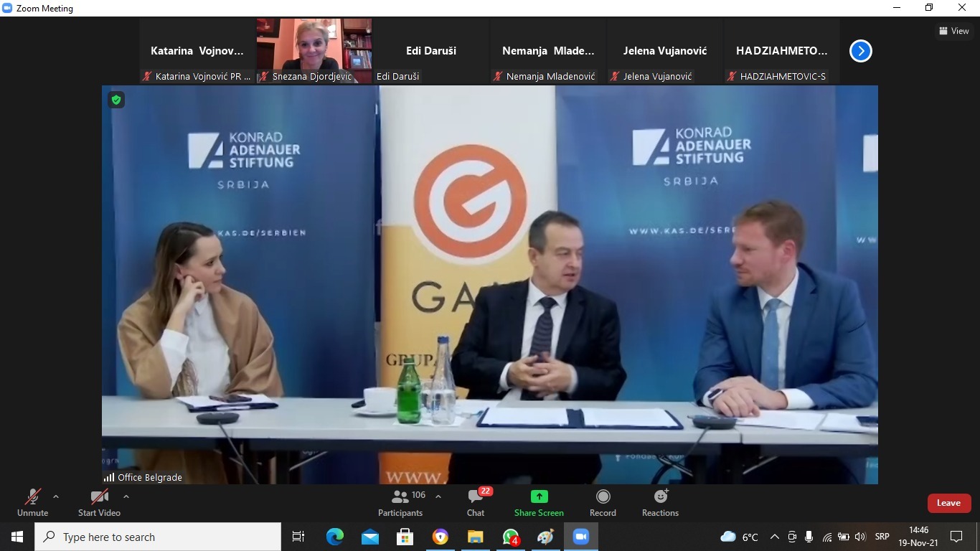Click the Zoom Meeting title bar icon
The image size is (980, 551).
click(x=7, y=8)
